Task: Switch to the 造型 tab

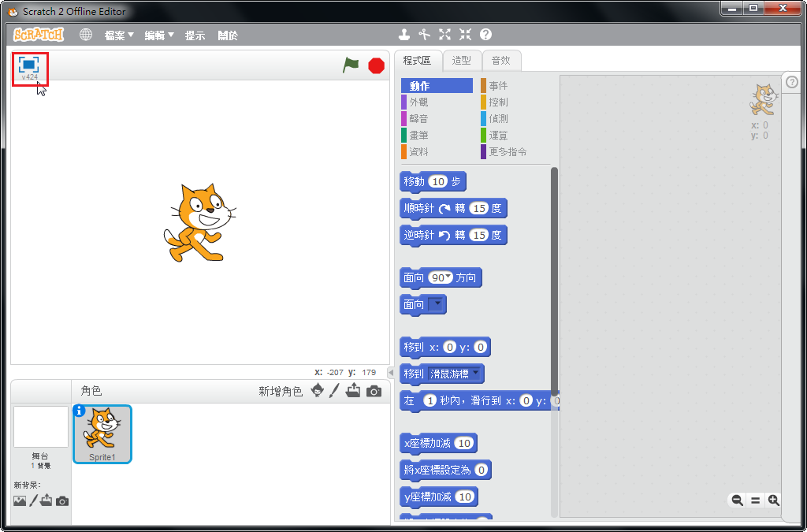Action: [x=461, y=61]
